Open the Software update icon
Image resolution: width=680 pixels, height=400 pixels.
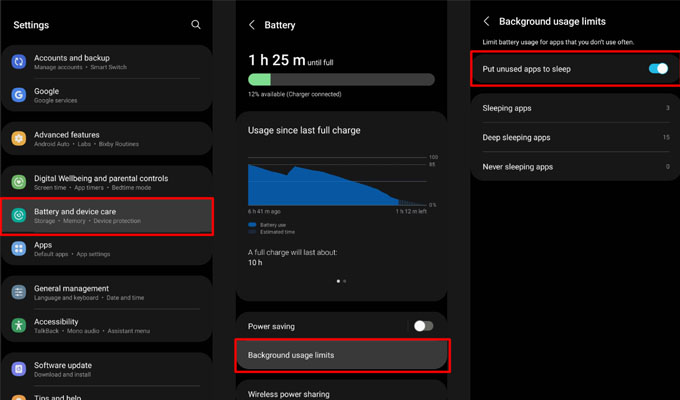tap(19, 369)
